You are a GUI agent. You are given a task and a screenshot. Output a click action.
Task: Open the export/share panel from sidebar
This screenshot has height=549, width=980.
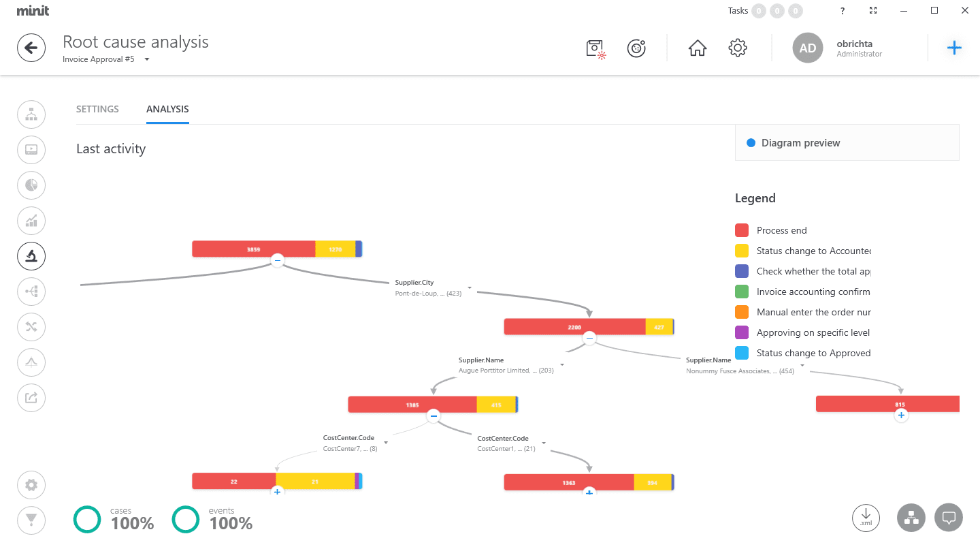click(31, 398)
